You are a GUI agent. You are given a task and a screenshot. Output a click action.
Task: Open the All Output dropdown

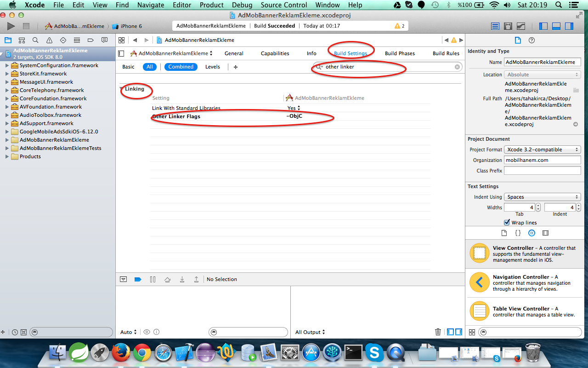pos(310,332)
